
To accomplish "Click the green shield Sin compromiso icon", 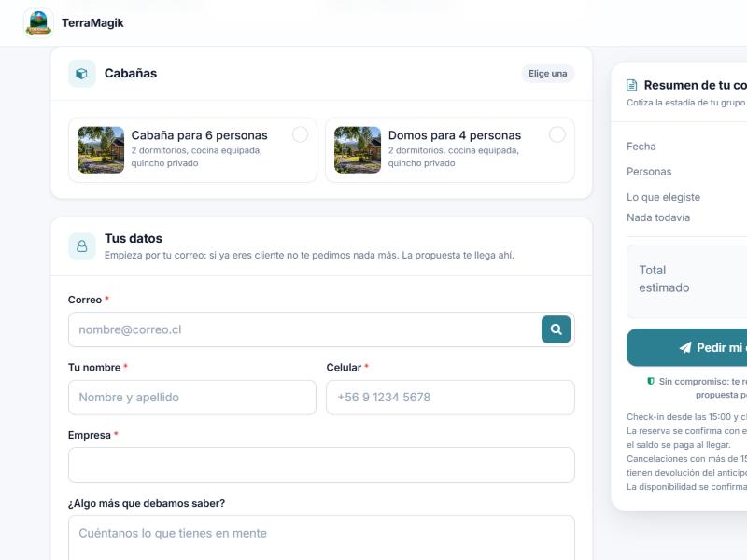I will (x=650, y=381).
